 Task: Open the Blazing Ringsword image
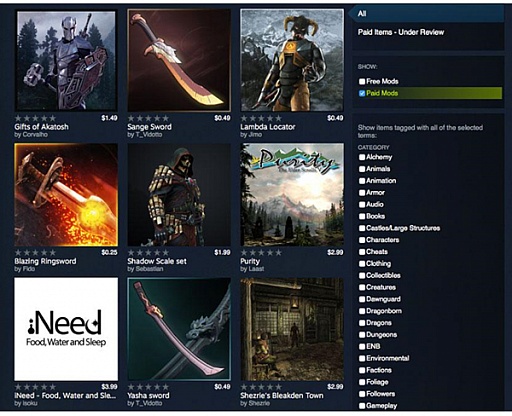click(x=66, y=195)
